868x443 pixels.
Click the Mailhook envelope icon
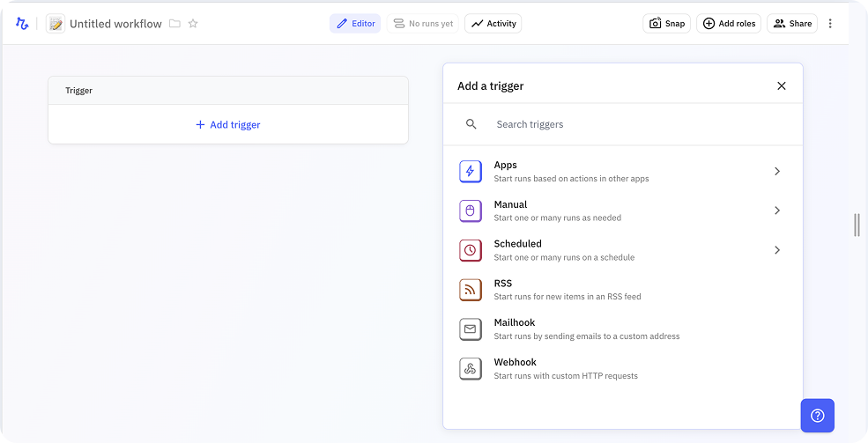(470, 329)
